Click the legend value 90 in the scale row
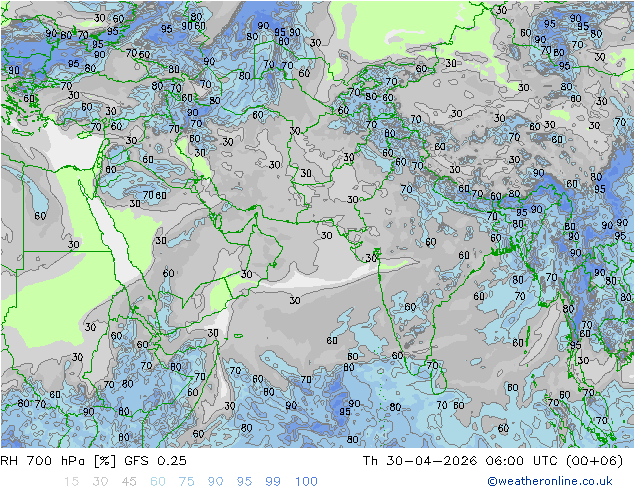The width and height of the screenshot is (634, 490). (216, 482)
